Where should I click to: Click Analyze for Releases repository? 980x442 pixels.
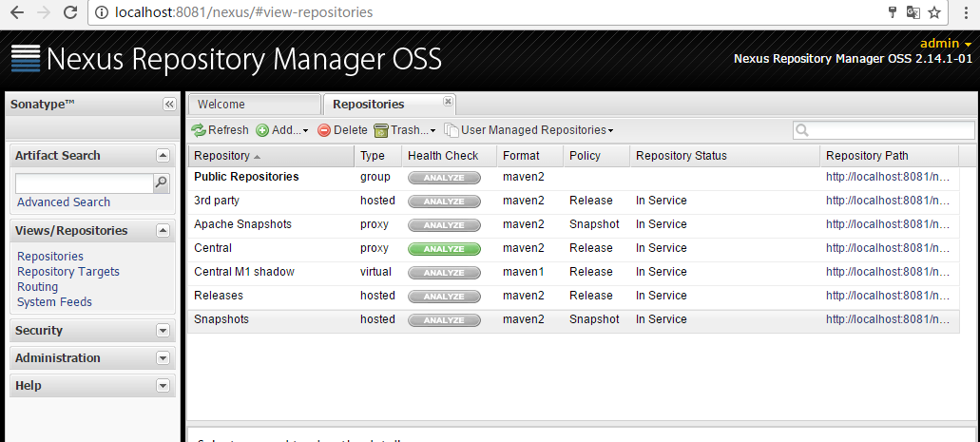[x=445, y=297]
